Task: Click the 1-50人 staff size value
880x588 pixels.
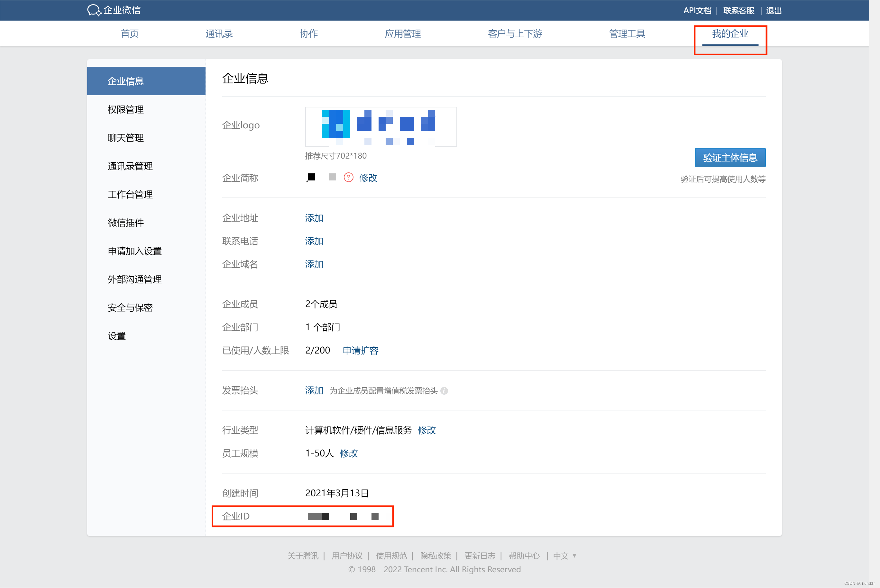Action: 319,453
